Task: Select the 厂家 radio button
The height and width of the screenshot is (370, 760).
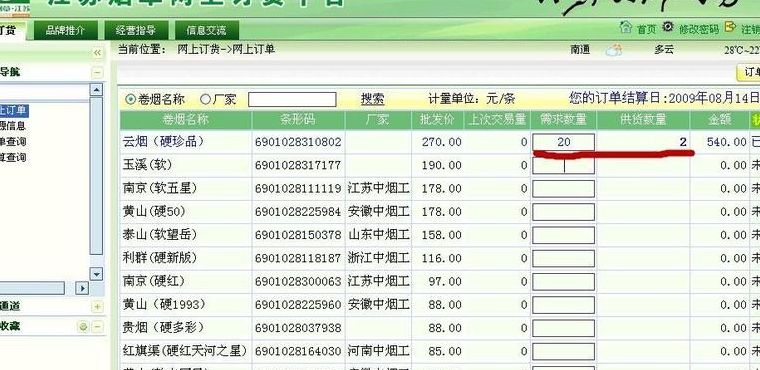Action: (206, 99)
